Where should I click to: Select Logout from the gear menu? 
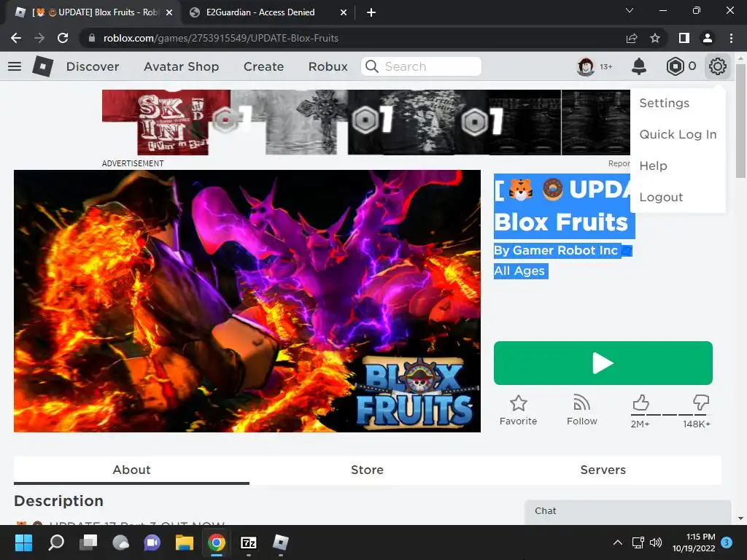coord(661,197)
